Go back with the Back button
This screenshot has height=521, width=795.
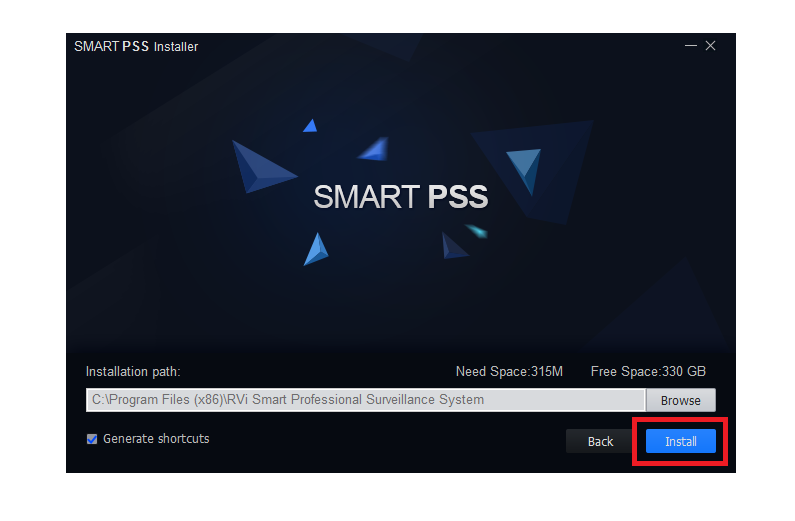600,441
